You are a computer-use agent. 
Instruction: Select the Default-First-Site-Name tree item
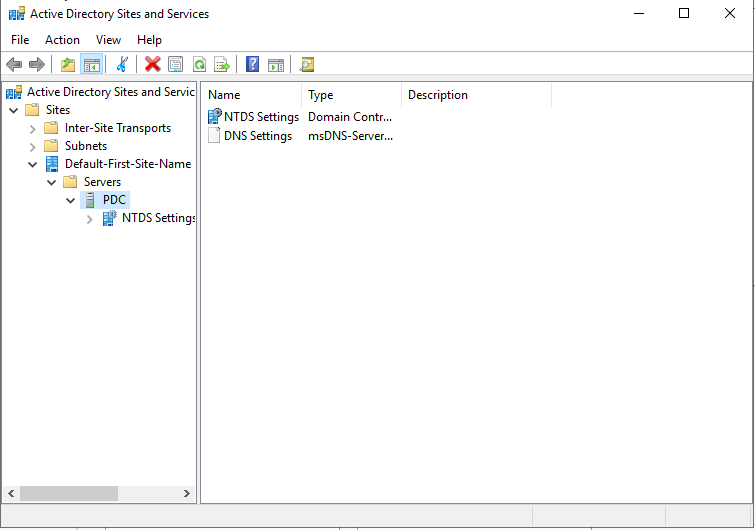[x=128, y=164]
